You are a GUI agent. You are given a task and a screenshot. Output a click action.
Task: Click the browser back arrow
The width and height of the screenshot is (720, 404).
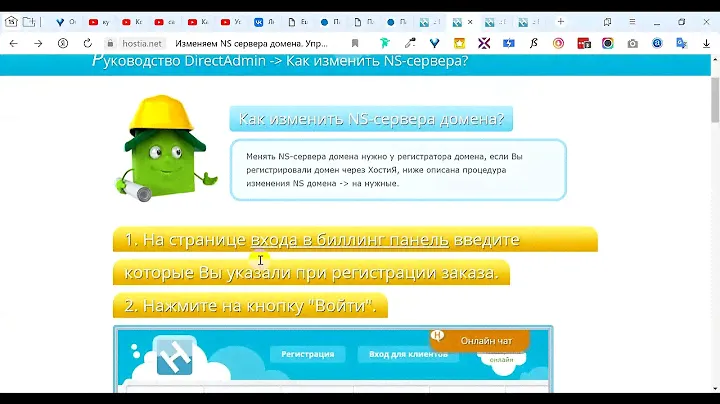pos(13,43)
